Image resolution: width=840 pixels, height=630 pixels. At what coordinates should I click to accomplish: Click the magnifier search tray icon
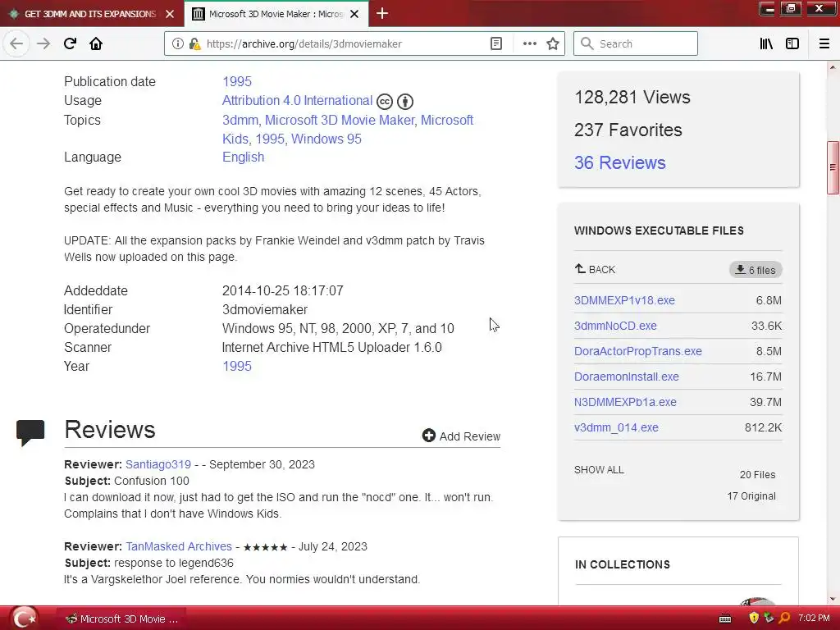[x=784, y=619]
